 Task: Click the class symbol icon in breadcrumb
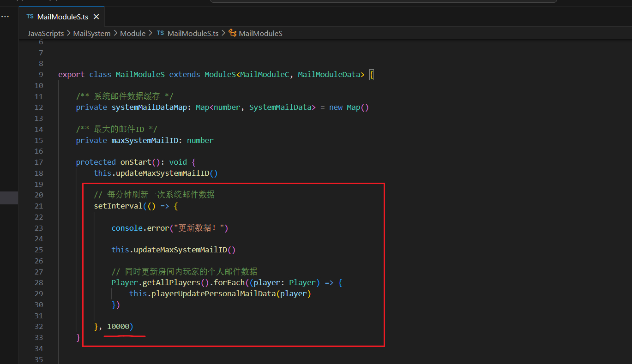pyautogui.click(x=233, y=33)
